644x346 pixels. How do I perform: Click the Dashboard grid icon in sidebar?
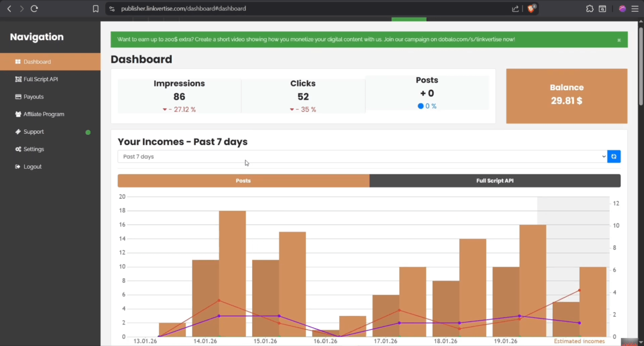point(18,62)
